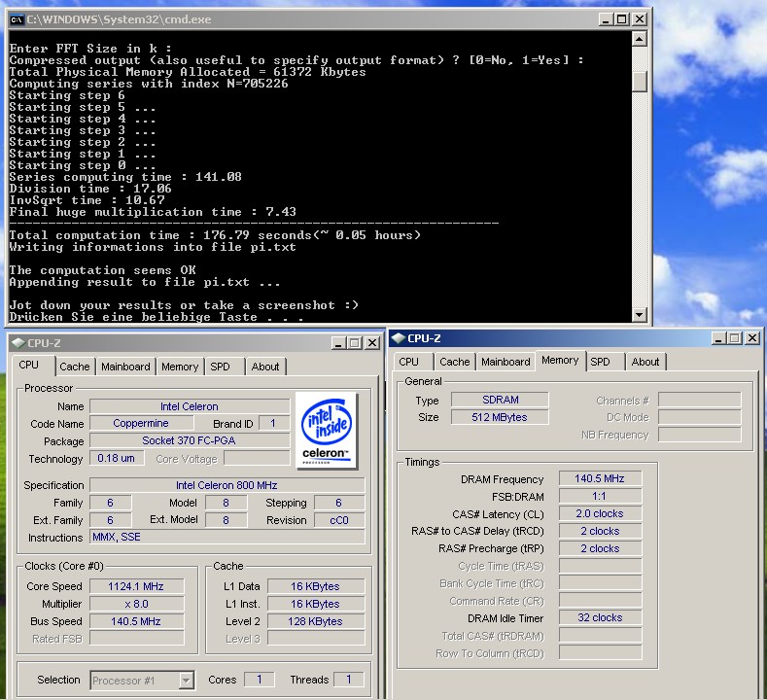
Task: Click the cmd.exe title bar icon
Action: click(17, 19)
